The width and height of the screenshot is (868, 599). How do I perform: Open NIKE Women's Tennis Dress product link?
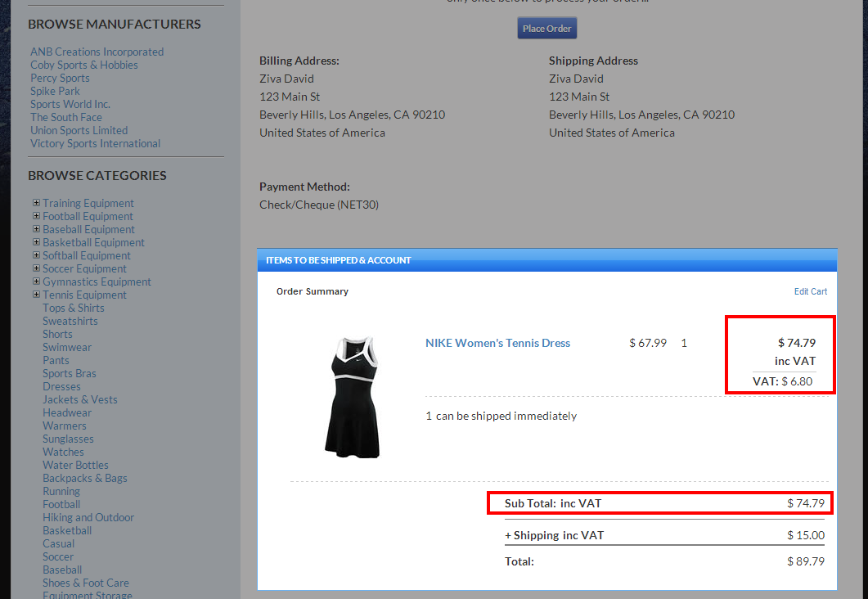(x=497, y=343)
